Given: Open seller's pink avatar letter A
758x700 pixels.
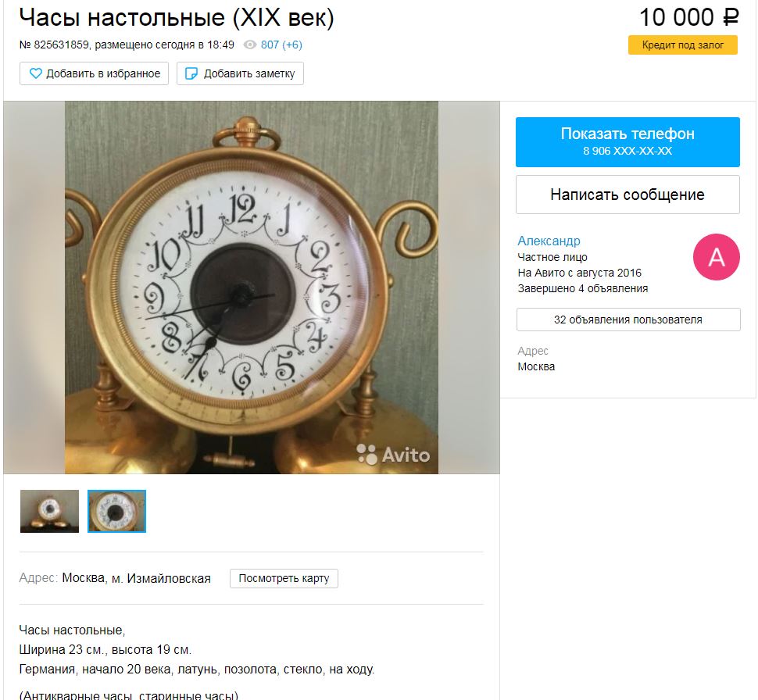Looking at the screenshot, I should [716, 257].
